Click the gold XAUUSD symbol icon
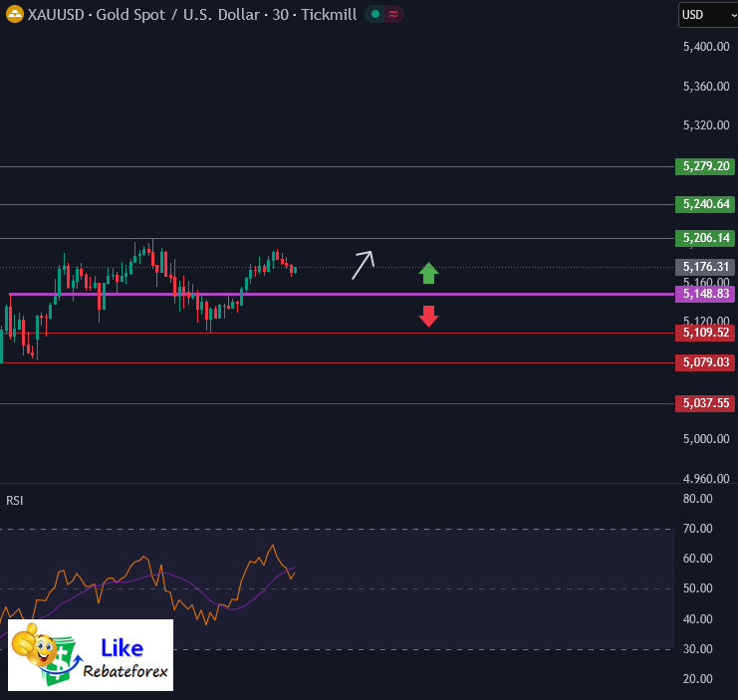The width and height of the screenshot is (738, 700). click(x=15, y=14)
